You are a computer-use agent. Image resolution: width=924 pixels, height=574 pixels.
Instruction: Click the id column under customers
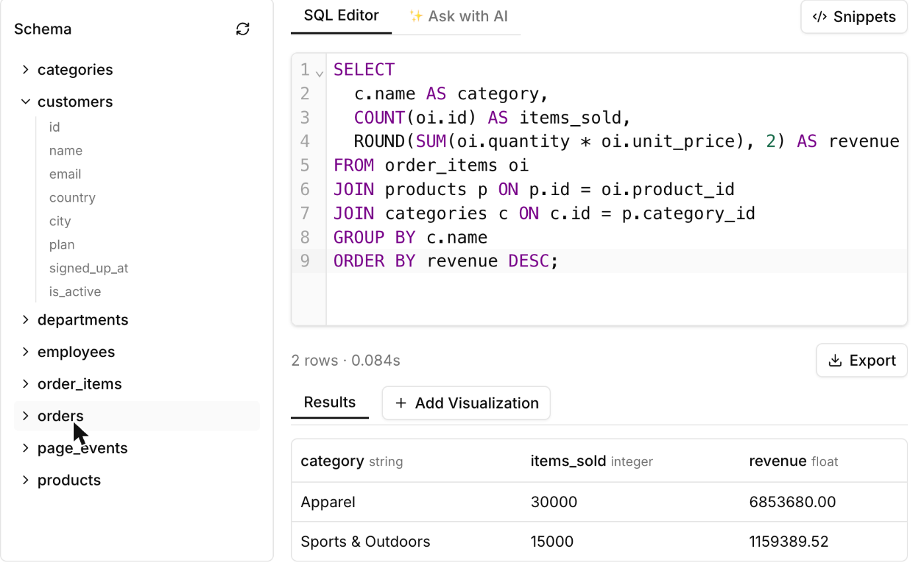pos(54,127)
